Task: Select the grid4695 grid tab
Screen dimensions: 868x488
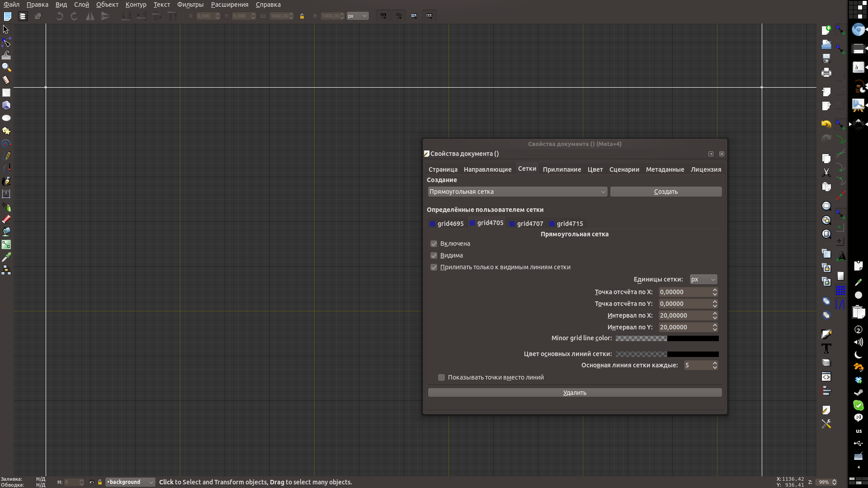Action: pos(447,224)
